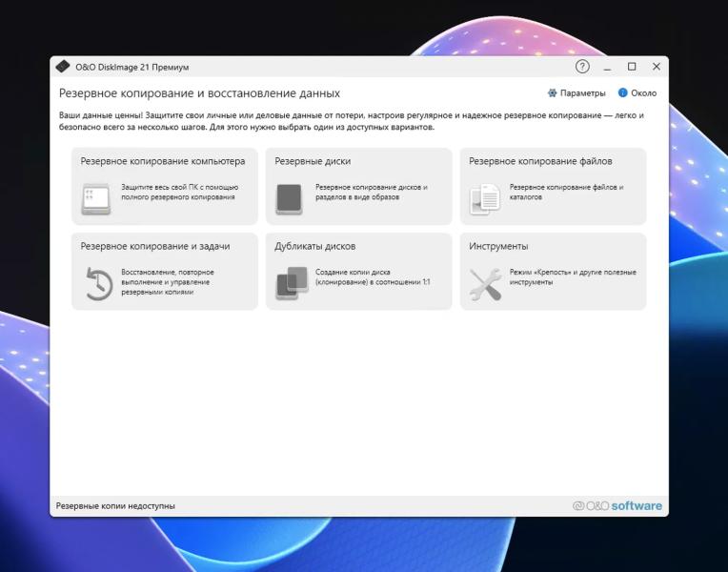Select the Резервные диски heading
This screenshot has height=572, width=728.
(x=313, y=161)
